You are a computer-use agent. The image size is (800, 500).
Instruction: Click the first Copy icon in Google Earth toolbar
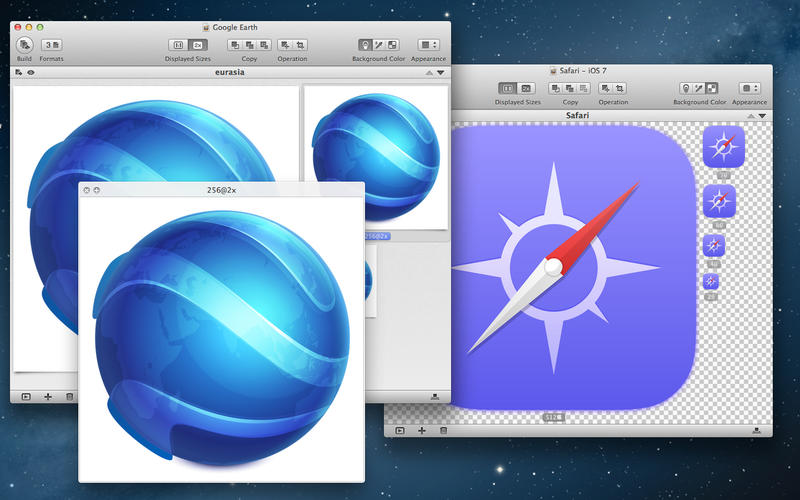234,45
